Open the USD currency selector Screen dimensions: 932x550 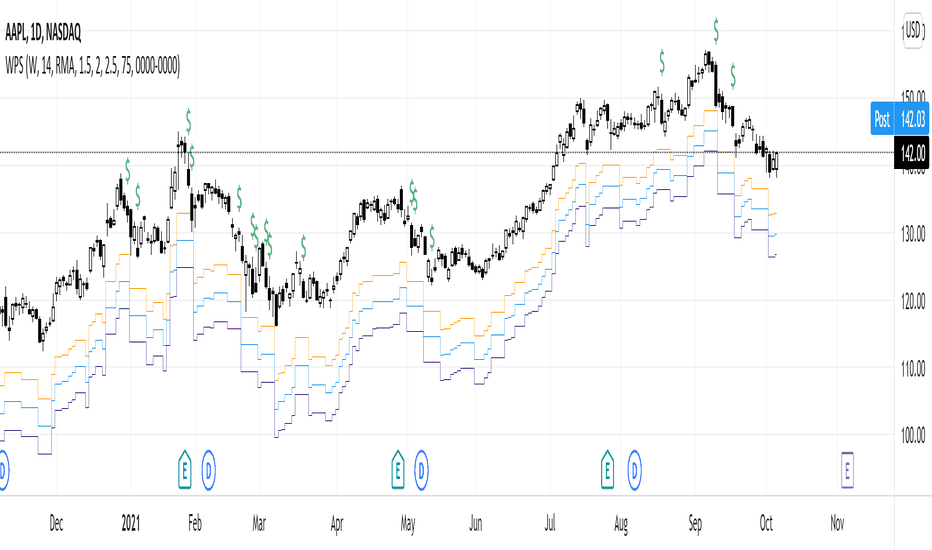pos(914,29)
